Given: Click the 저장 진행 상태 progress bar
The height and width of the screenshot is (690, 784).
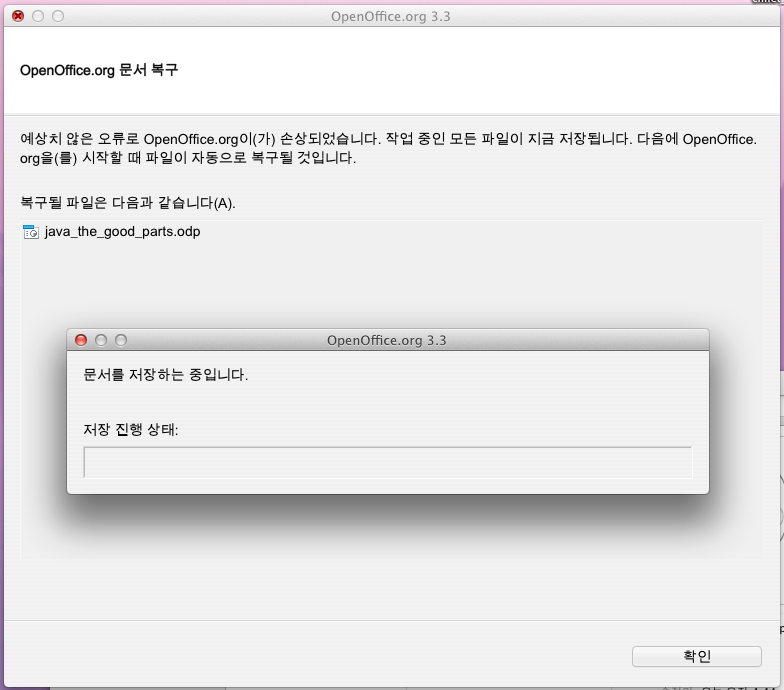Looking at the screenshot, I should [x=387, y=462].
